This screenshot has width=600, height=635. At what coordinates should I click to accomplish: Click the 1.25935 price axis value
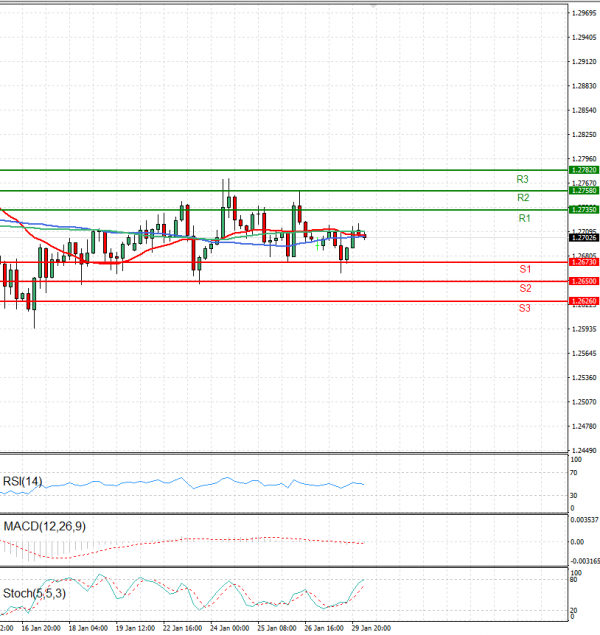584,329
